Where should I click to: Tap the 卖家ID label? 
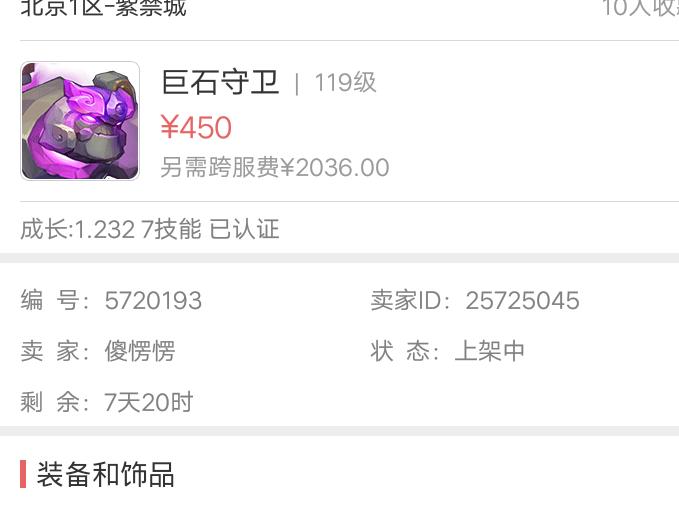coord(405,300)
